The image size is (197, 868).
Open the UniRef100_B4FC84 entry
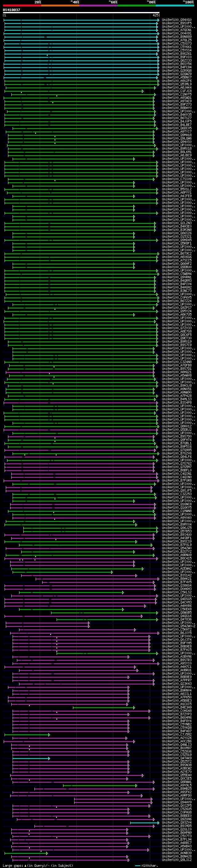[177, 67]
